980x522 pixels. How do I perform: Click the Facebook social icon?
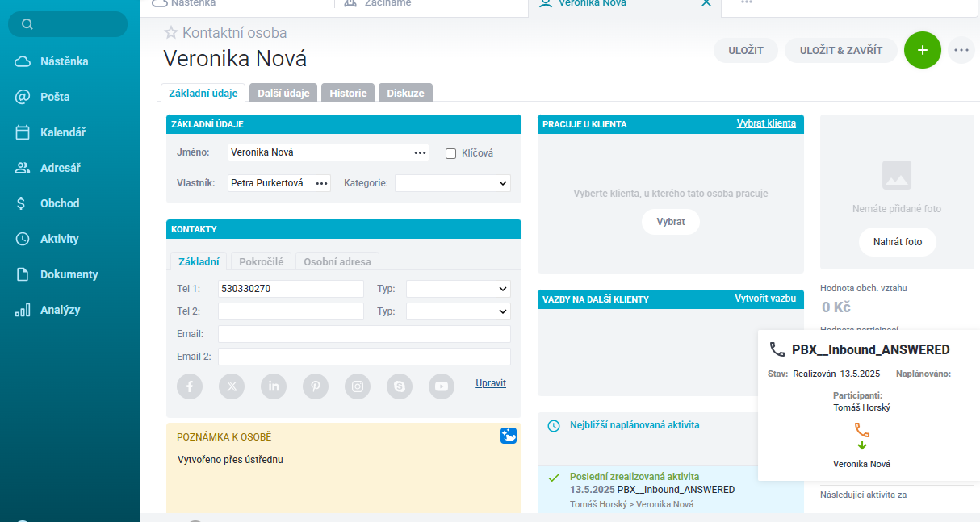coord(190,386)
